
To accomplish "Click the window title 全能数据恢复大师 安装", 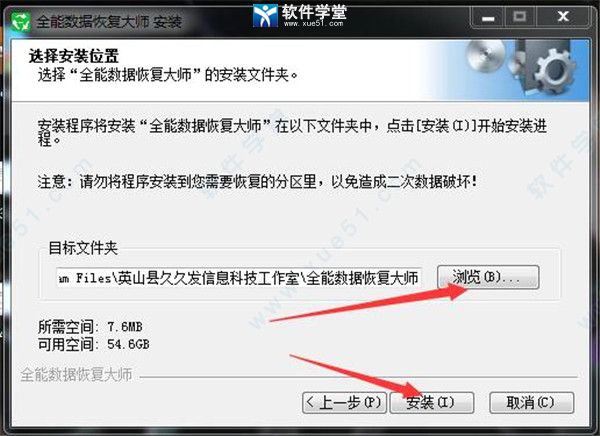I will [x=109, y=22].
